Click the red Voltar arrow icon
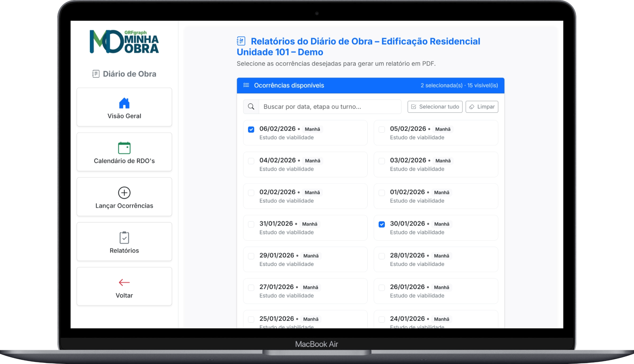Viewport: 634px width, 364px height. click(x=124, y=283)
